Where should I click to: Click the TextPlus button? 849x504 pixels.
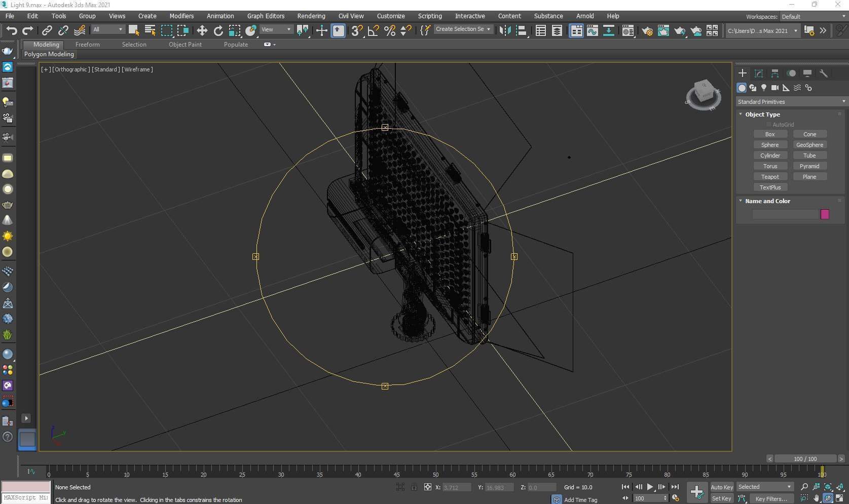[x=770, y=187]
